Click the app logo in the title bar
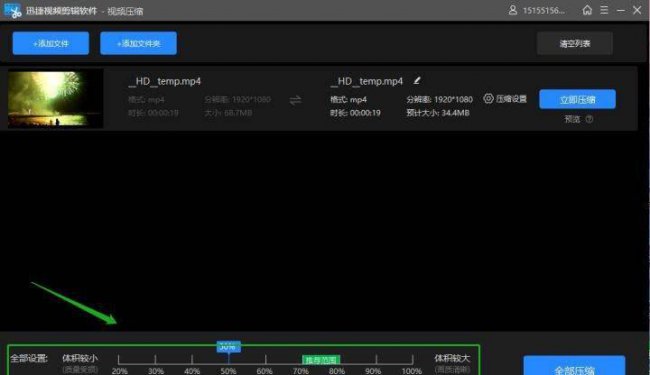The width and height of the screenshot is (650, 375). [12, 10]
